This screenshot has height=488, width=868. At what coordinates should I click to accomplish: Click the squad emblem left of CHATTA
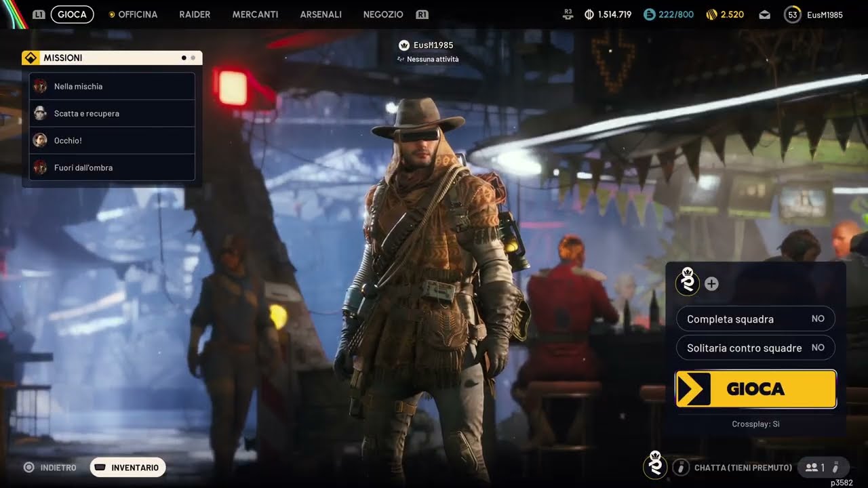click(x=655, y=465)
